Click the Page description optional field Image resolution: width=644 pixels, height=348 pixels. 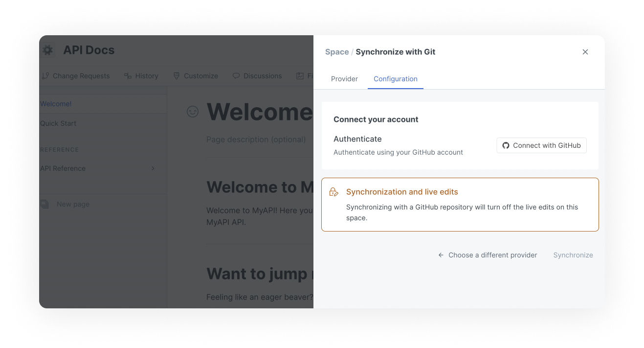coord(256,139)
